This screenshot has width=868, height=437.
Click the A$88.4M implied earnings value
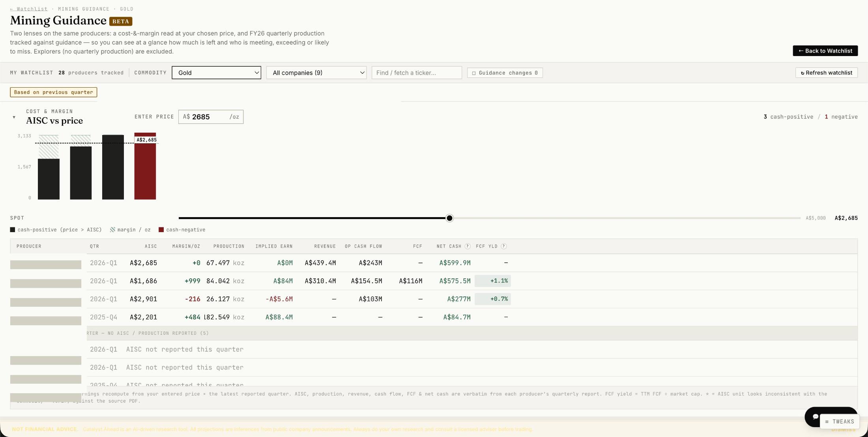click(279, 317)
